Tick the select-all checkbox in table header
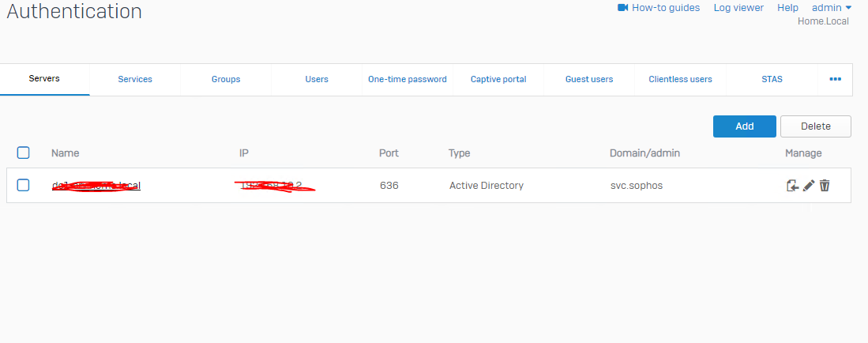This screenshot has height=343, width=868. pyautogui.click(x=23, y=153)
